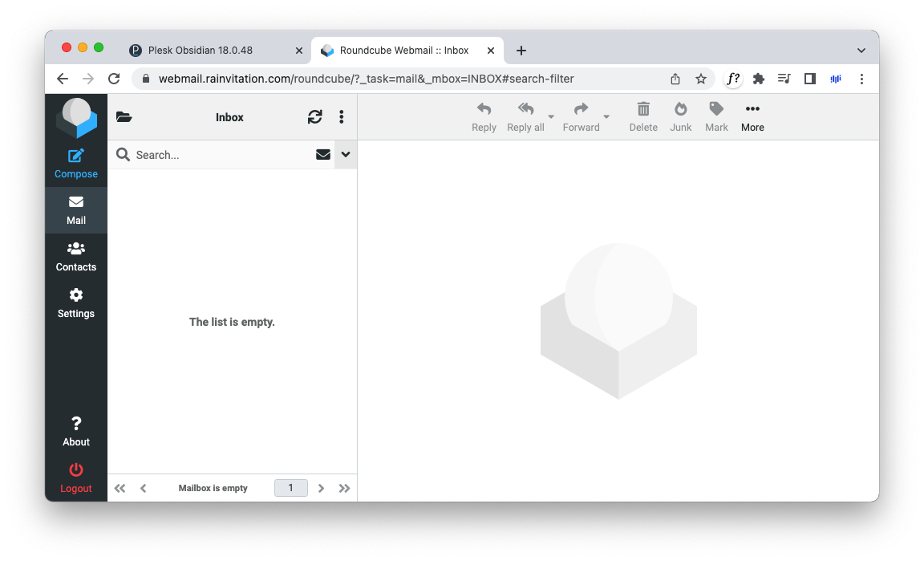The width and height of the screenshot is (924, 561).
Task: Open Roundcube Settings gear
Action: click(76, 303)
